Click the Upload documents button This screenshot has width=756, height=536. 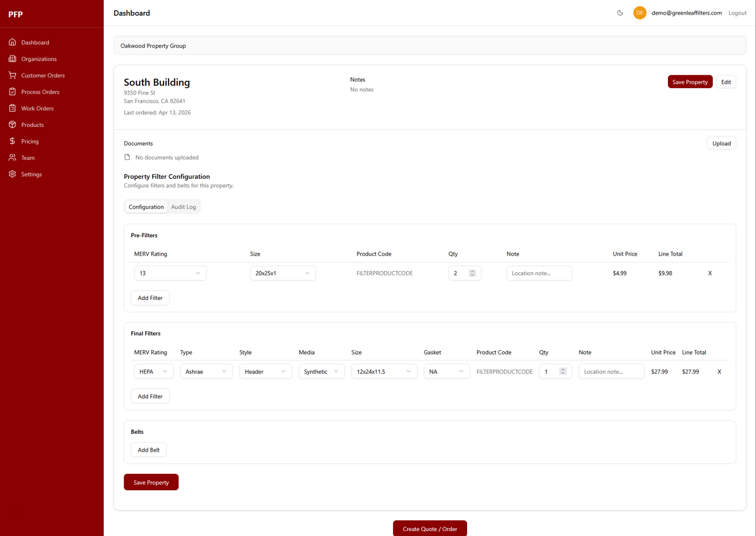coord(721,143)
